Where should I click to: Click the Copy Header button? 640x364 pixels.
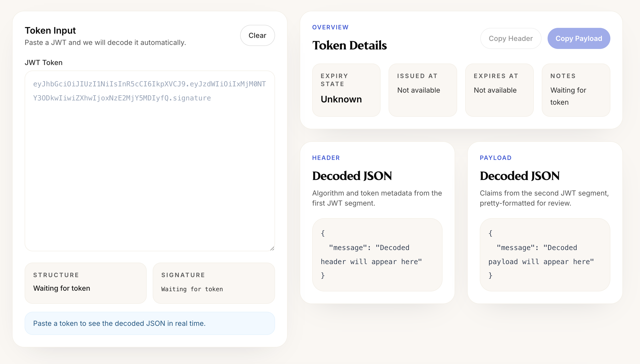(x=511, y=38)
